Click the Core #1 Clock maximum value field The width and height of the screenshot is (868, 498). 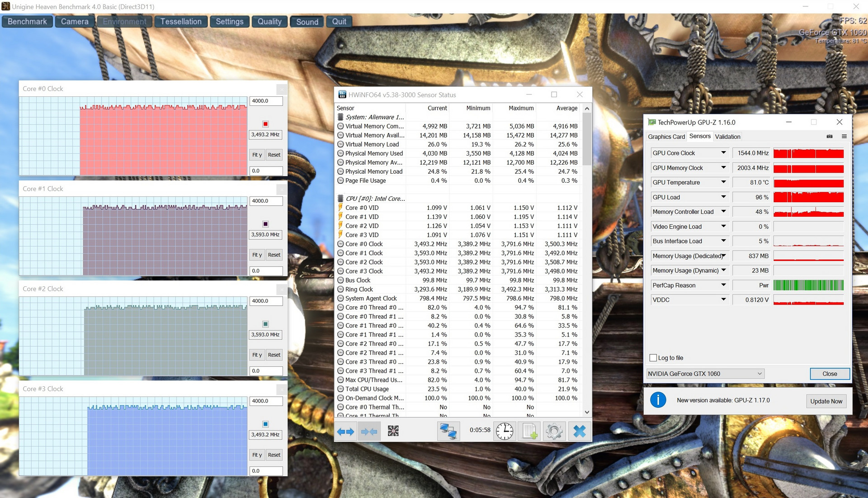[266, 201]
